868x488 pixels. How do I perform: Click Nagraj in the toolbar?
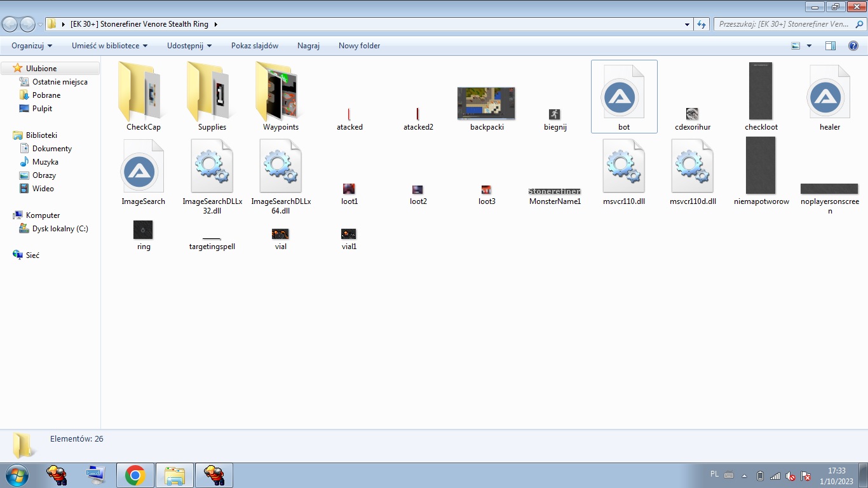308,46
